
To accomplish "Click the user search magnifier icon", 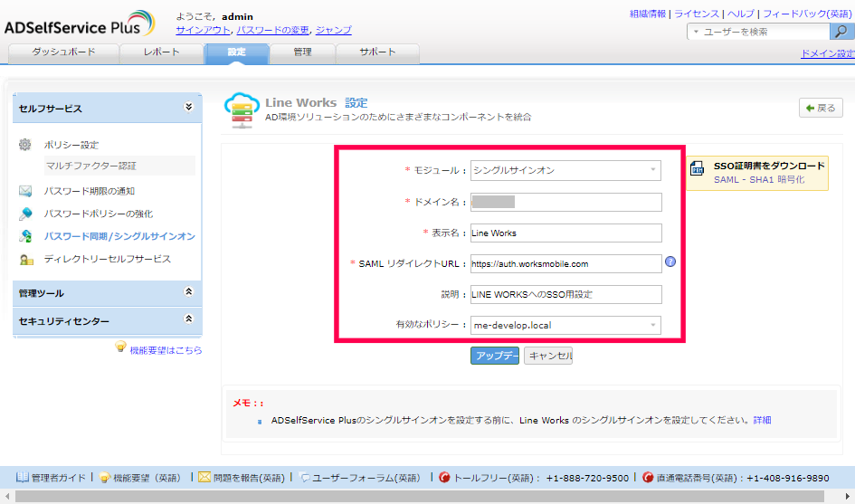I will coord(841,32).
